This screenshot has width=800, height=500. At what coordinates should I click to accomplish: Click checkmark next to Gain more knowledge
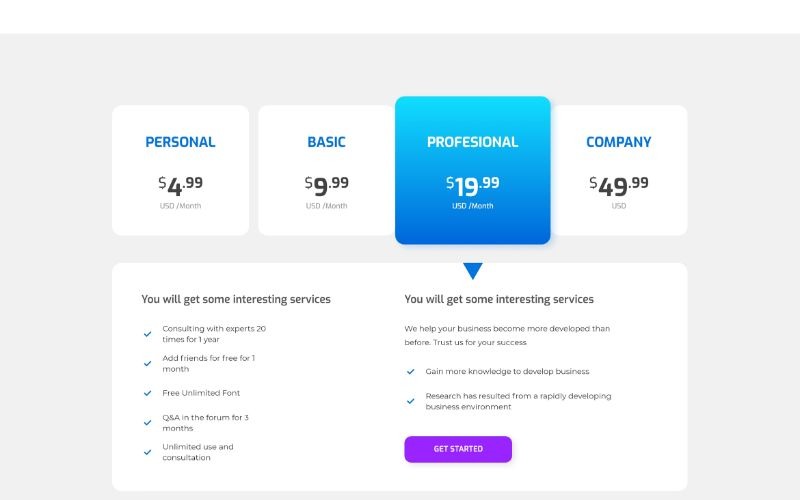click(x=411, y=371)
